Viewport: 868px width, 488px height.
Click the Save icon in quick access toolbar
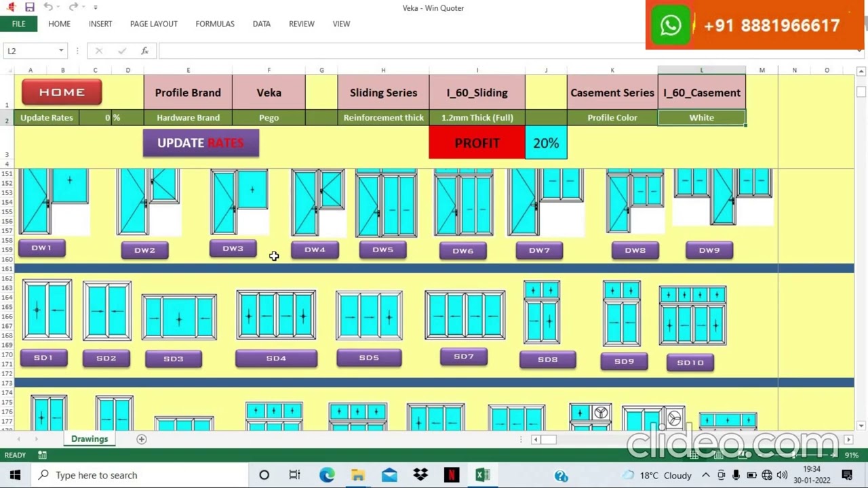pyautogui.click(x=30, y=7)
